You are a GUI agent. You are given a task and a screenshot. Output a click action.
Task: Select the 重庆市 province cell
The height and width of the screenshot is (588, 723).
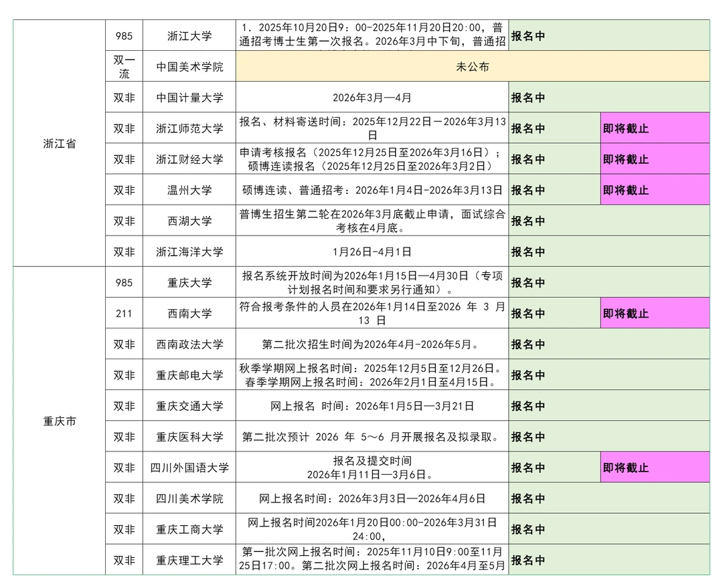[60, 421]
